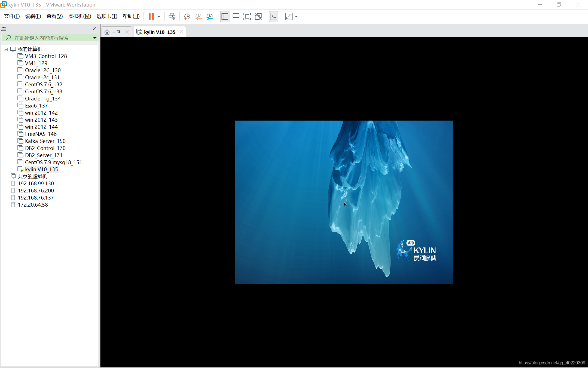Click the 主页 home tab
Viewport: 588px width, 368px height.
point(117,32)
